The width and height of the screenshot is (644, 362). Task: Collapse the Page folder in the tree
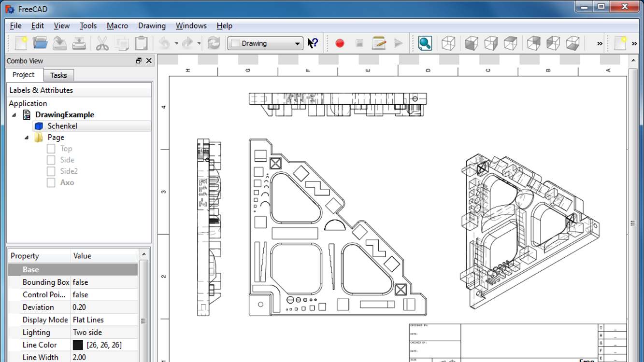pos(27,138)
